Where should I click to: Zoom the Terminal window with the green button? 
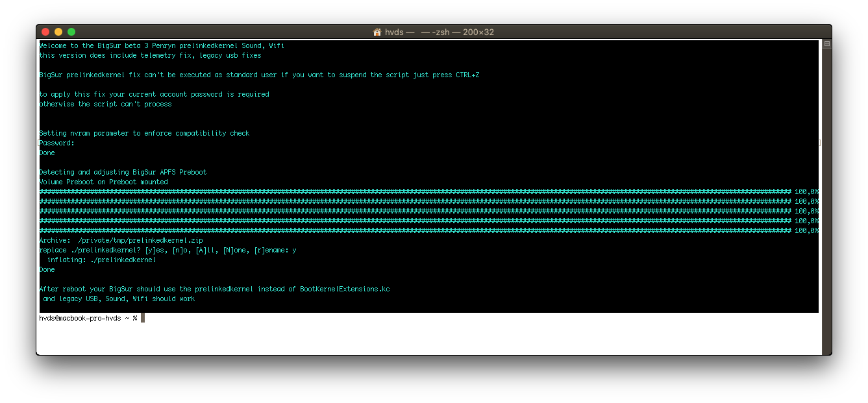point(71,32)
